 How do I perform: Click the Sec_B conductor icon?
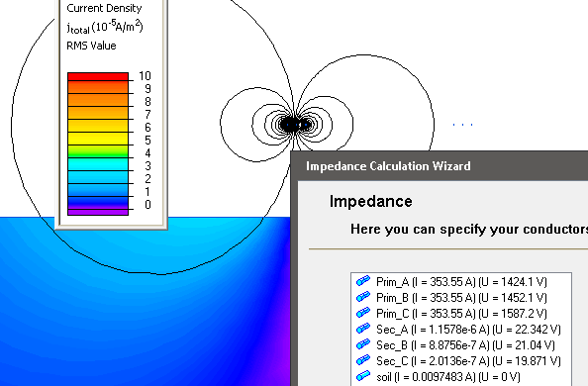tap(363, 344)
